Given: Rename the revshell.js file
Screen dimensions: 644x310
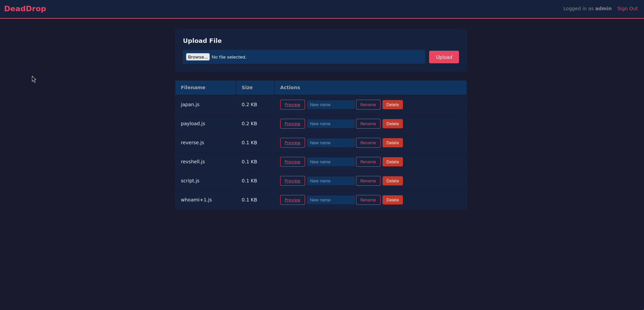Looking at the screenshot, I should 368,162.
